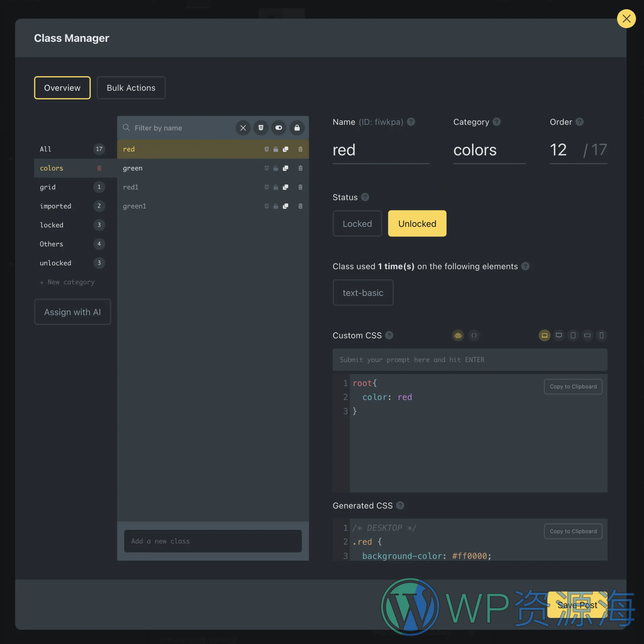Click the text-basic element button
Image resolution: width=644 pixels, height=644 pixels.
coord(363,293)
